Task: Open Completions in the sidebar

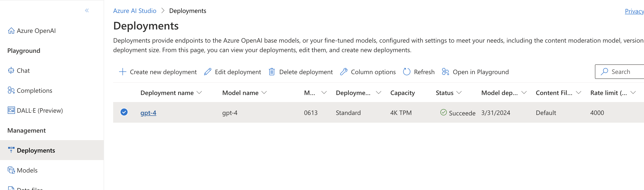Action: coord(34,91)
